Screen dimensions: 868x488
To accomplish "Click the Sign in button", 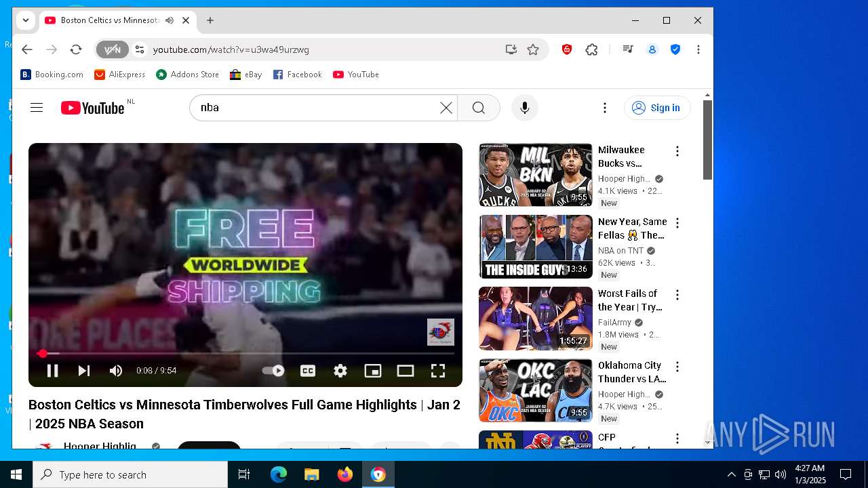I will click(x=657, y=108).
